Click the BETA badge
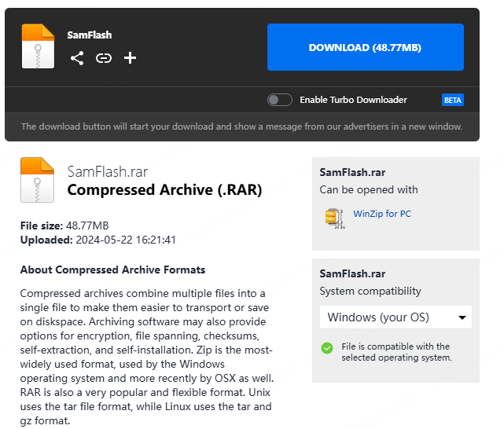This screenshot has height=429, width=504. click(452, 100)
